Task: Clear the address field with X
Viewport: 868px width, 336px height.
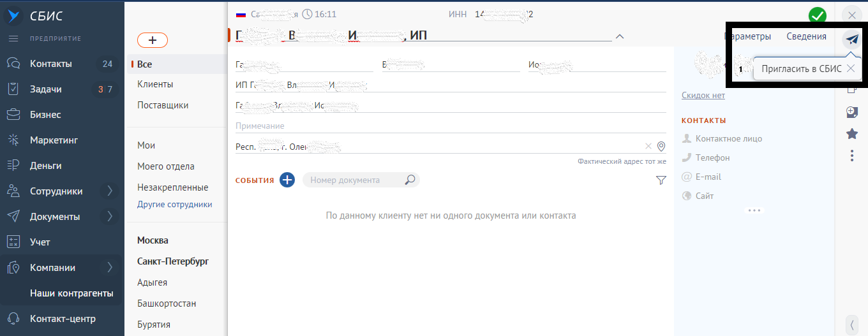Action: [x=648, y=146]
